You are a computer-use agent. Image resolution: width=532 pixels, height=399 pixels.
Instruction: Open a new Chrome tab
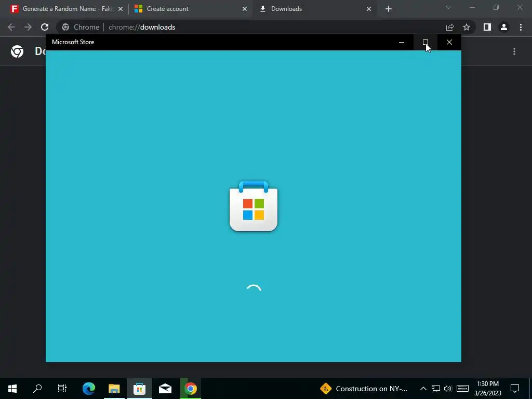coord(389,9)
